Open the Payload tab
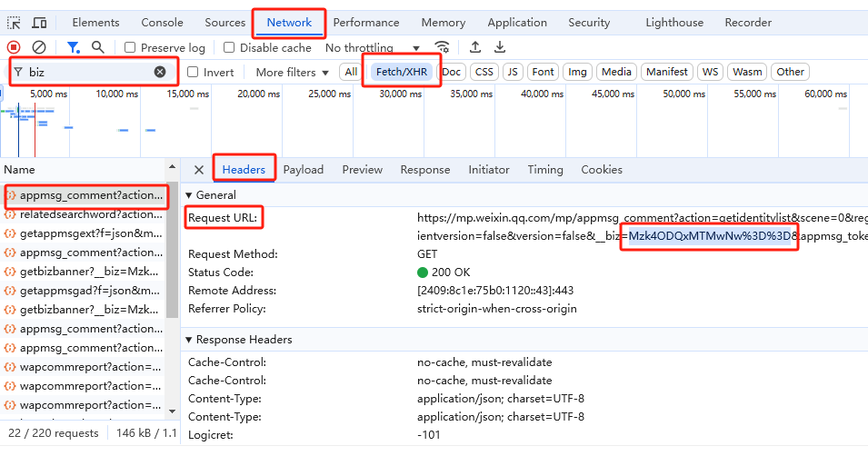This screenshot has width=868, height=456. click(303, 170)
